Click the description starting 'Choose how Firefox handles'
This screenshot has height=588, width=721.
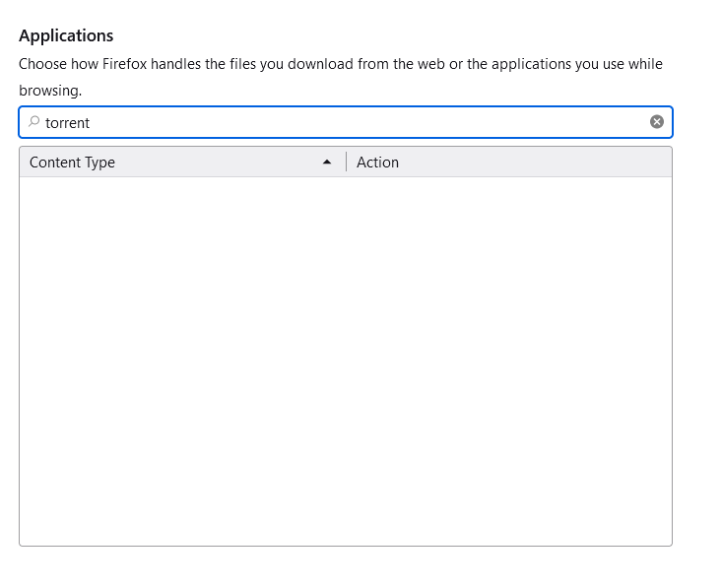[340, 77]
